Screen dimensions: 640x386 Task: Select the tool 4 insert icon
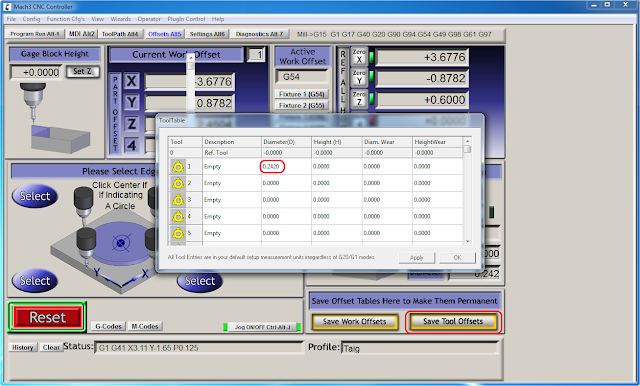(x=178, y=217)
